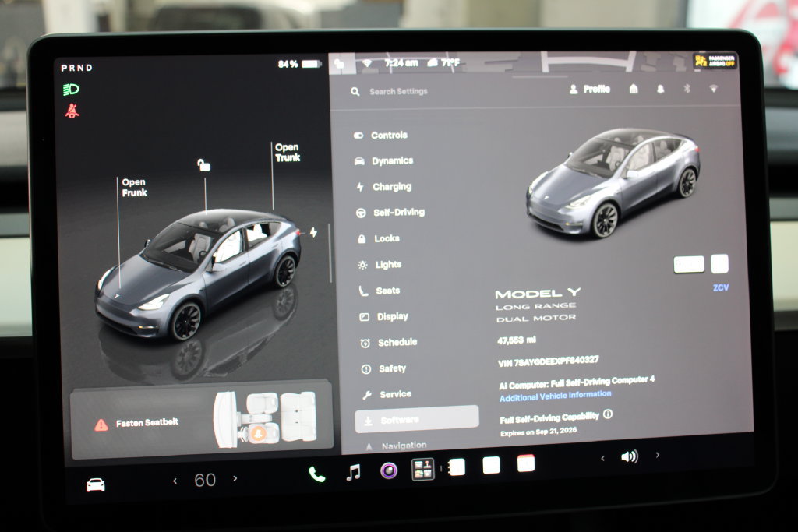
Task: Raise volume with the right arrow
Action: point(658,455)
